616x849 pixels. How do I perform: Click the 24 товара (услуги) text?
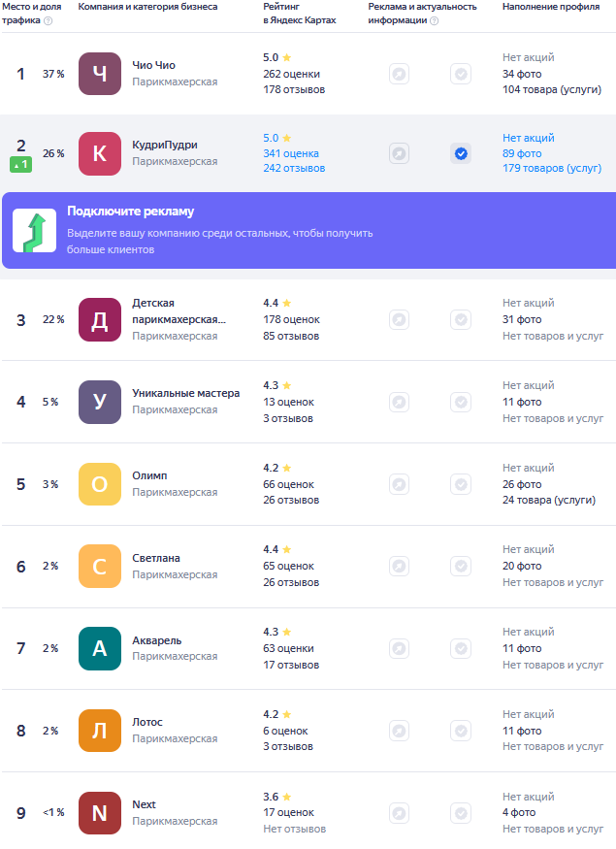(549, 501)
